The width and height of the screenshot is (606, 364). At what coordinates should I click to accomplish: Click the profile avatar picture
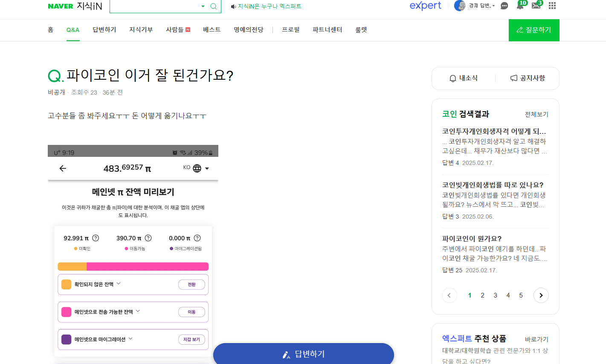tap(460, 6)
